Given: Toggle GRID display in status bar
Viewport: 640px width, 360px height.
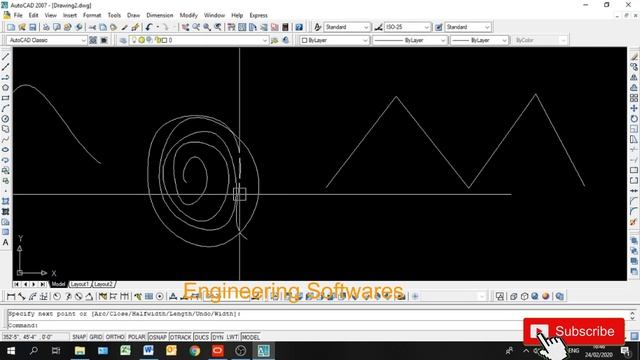Looking at the screenshot, I should pos(96,337).
